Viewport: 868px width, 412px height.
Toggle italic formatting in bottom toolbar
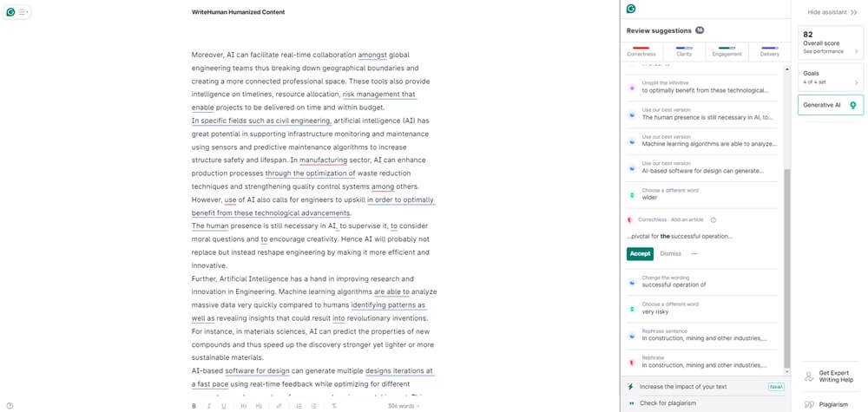click(x=208, y=405)
